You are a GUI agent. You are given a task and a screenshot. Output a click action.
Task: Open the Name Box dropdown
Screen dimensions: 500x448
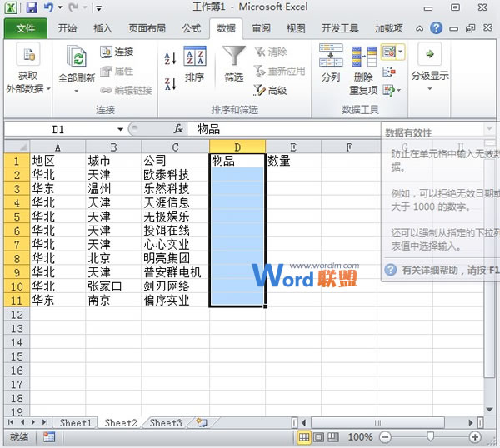[120, 129]
